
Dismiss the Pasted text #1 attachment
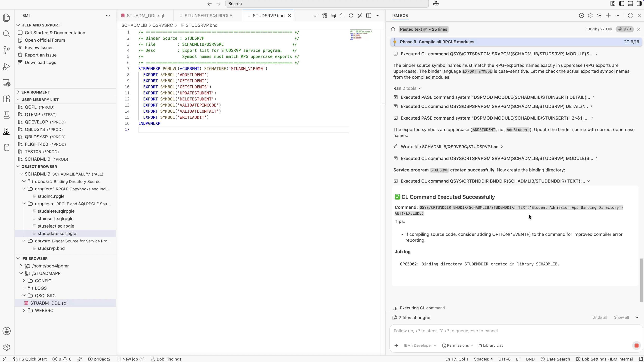pyautogui.click(x=639, y=29)
